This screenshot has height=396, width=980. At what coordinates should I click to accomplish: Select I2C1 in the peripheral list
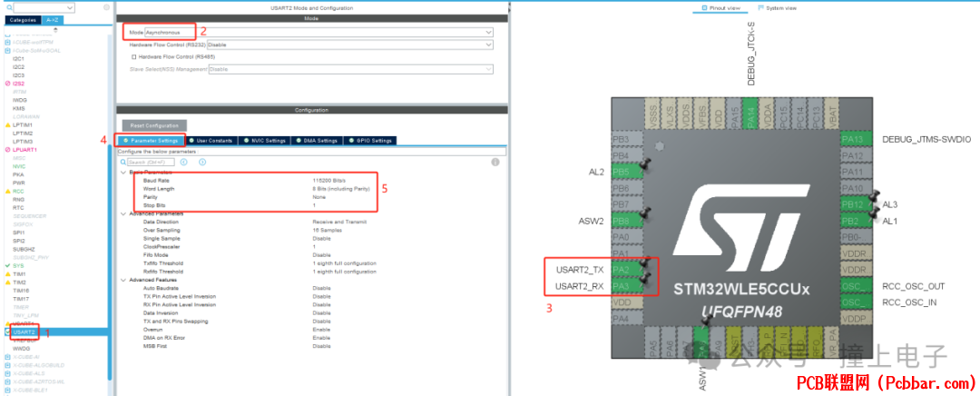(x=19, y=59)
